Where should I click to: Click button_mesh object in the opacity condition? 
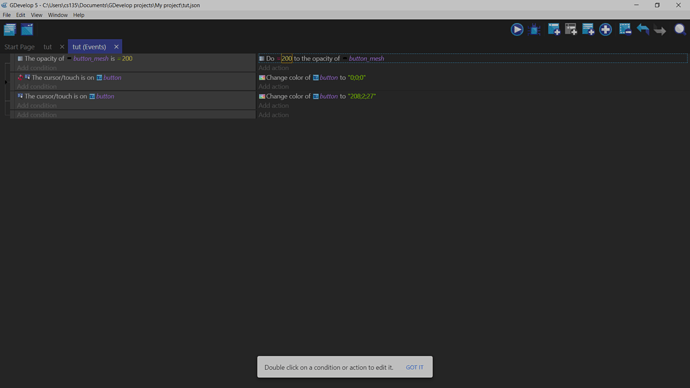pos(91,59)
